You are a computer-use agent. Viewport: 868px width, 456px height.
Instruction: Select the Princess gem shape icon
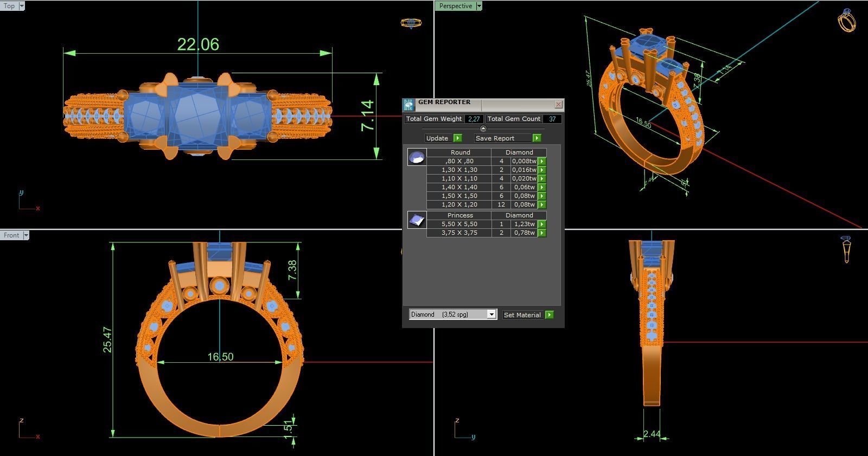tap(417, 220)
